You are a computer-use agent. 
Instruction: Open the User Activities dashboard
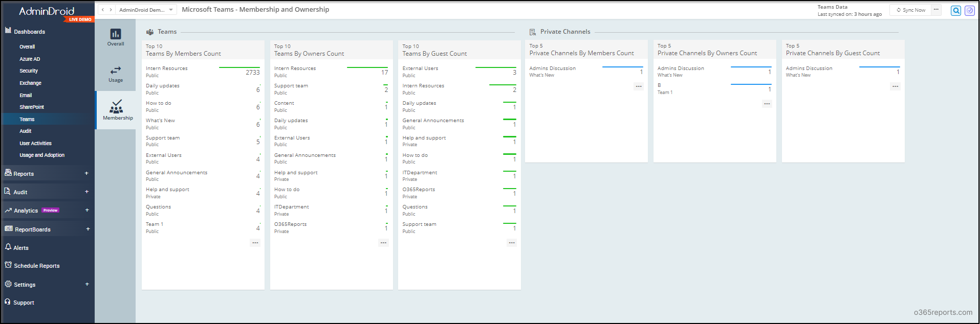tap(35, 143)
